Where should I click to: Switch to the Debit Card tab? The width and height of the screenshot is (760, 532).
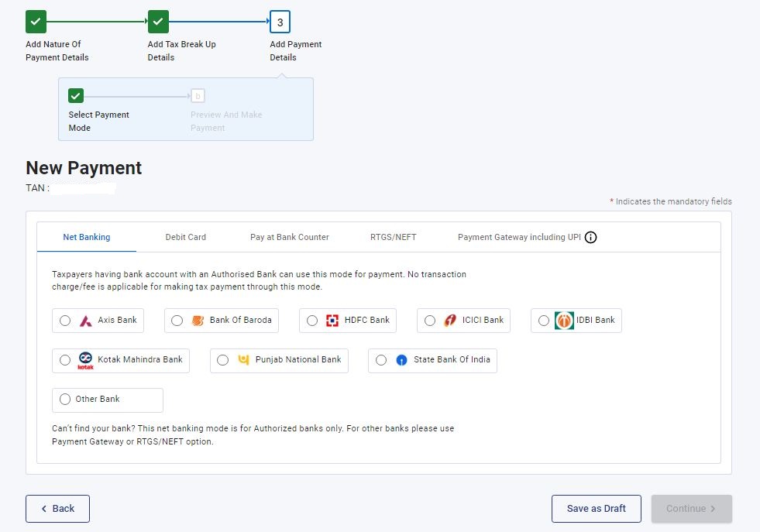tap(186, 237)
